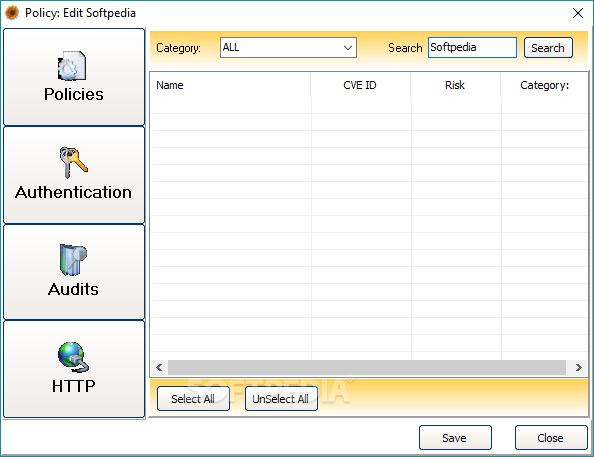Sort by the Category: column header
594x457 pixels.
click(544, 85)
